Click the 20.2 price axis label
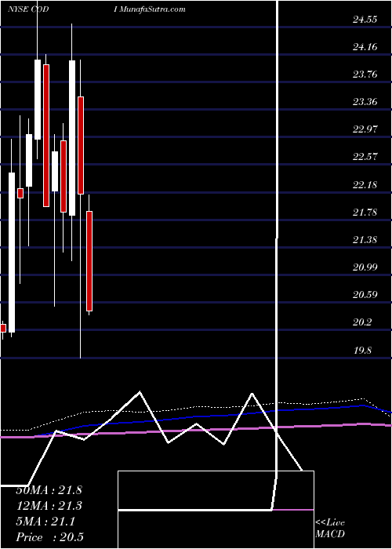392x549 pixels. 362,322
